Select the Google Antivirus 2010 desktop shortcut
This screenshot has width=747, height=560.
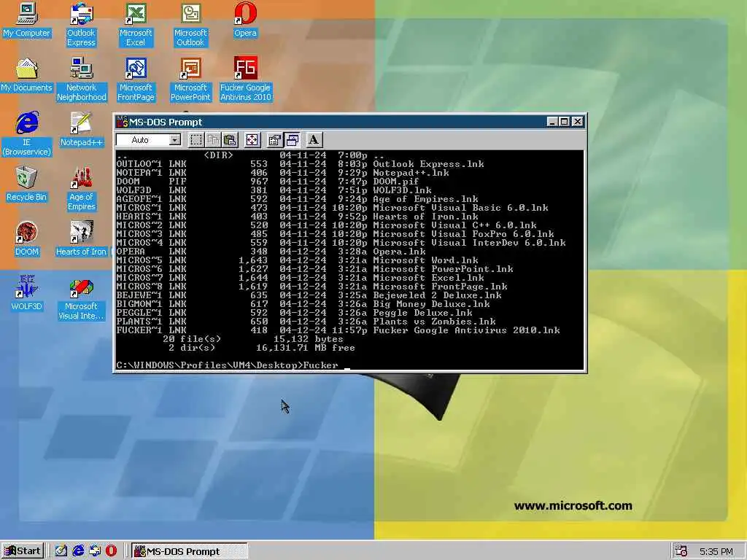click(245, 79)
